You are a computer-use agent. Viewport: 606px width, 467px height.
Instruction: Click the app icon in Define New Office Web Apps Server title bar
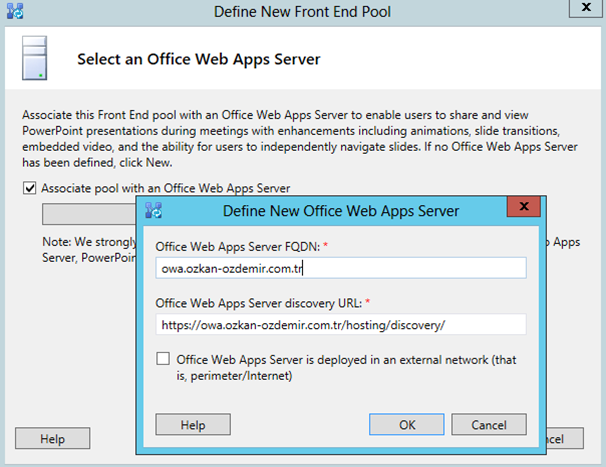(x=153, y=210)
